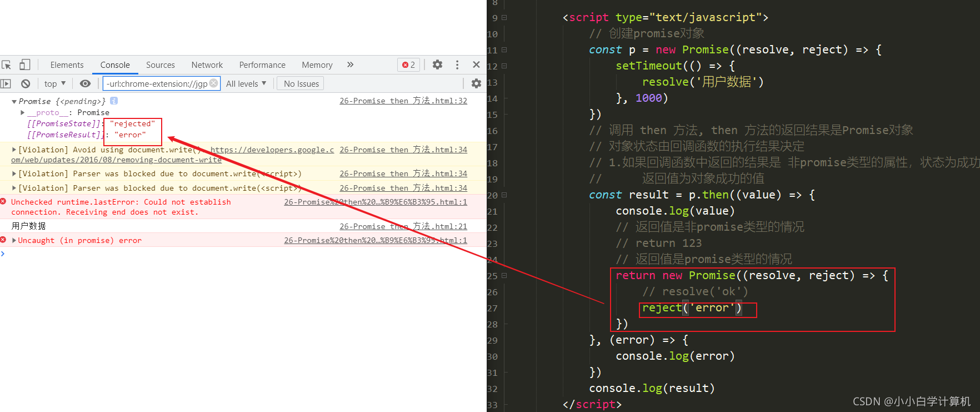
Task: Click the 1000 timeout value on line 14
Action: (648, 98)
